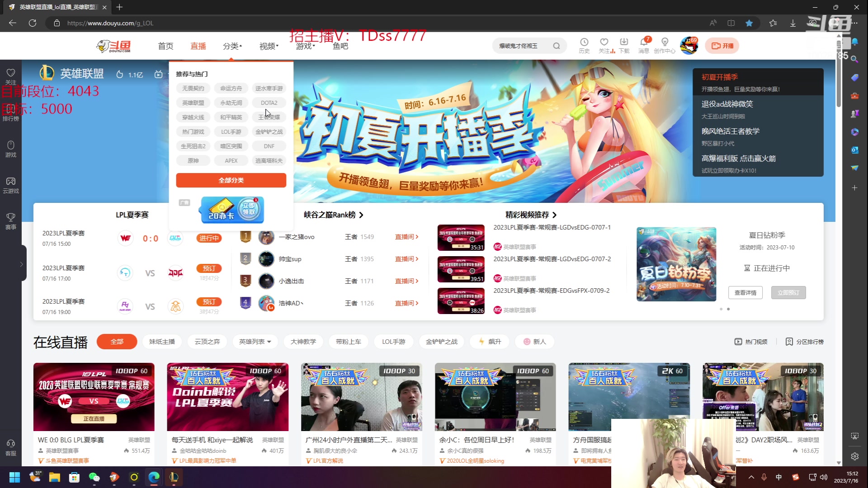Open 分区排行榜 link
This screenshot has height=488, width=868.
[804, 342]
